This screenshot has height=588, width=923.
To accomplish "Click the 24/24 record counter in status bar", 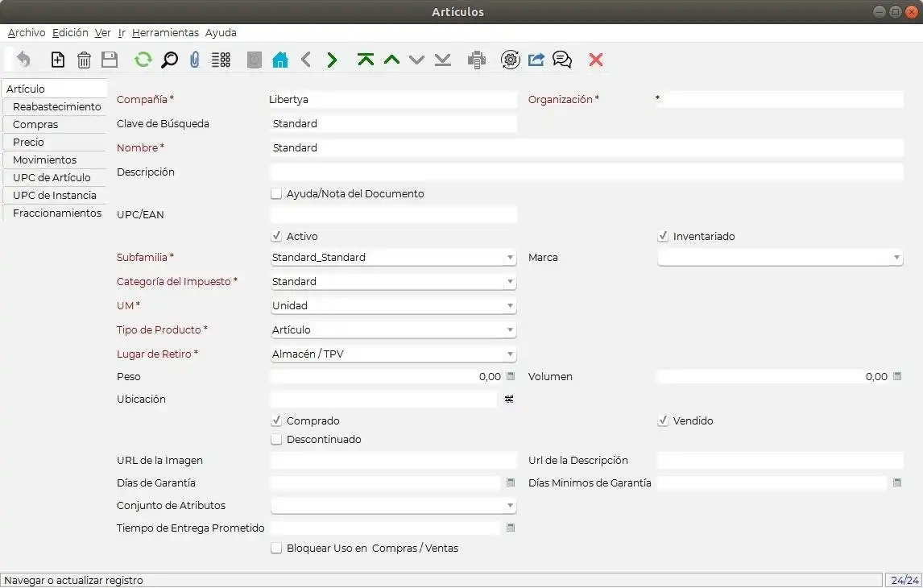I will (x=904, y=581).
